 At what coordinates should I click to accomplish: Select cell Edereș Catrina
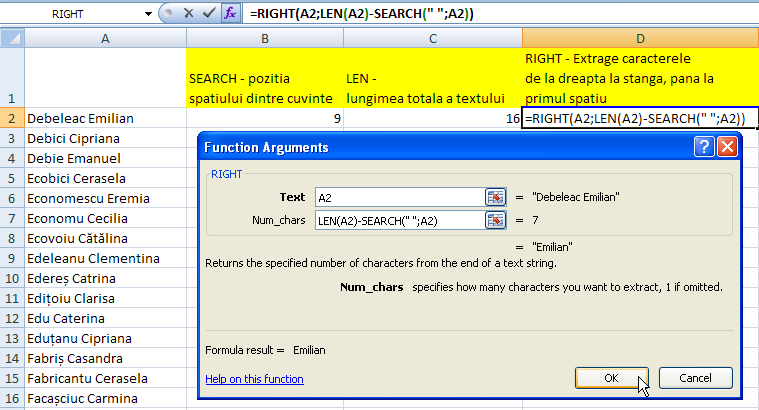pos(105,278)
